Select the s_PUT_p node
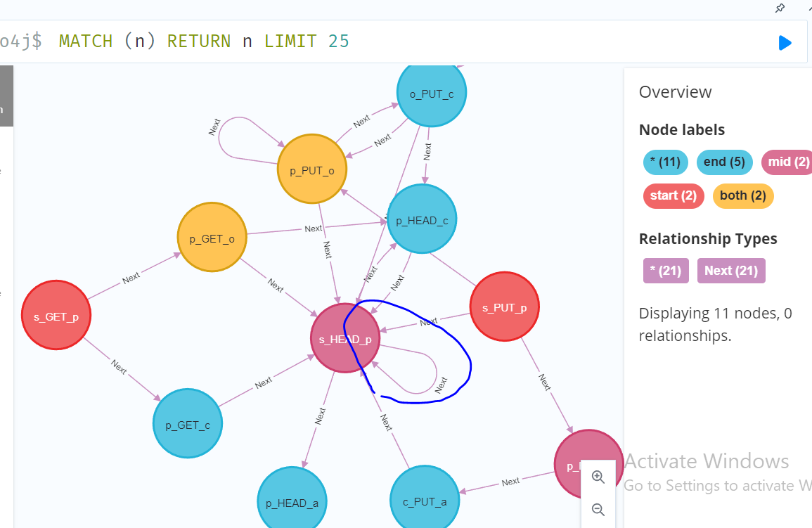The image size is (812, 528). pyautogui.click(x=503, y=307)
